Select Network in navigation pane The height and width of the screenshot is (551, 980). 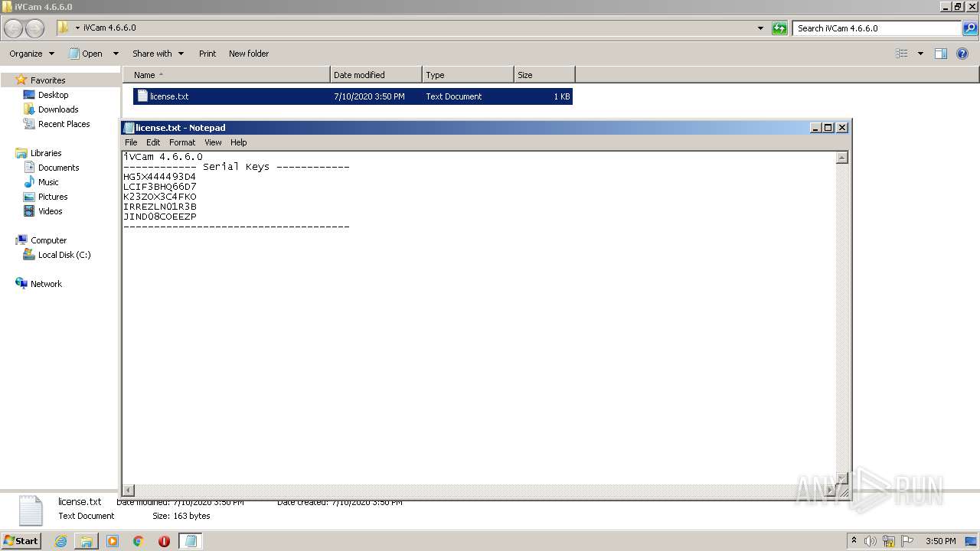coord(46,284)
